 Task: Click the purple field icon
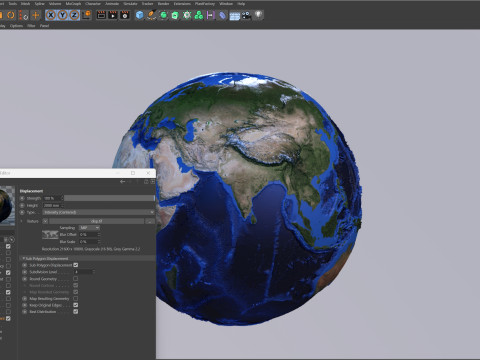pos(210,15)
